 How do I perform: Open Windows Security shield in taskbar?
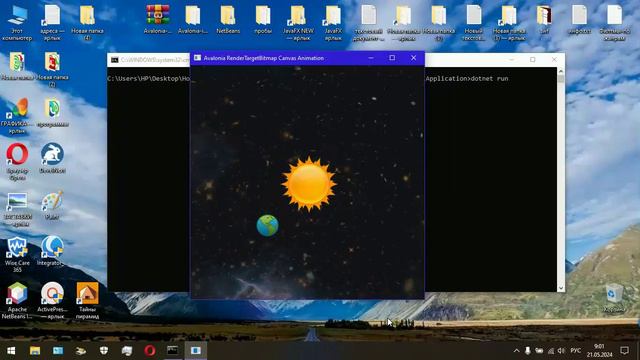coord(104,351)
